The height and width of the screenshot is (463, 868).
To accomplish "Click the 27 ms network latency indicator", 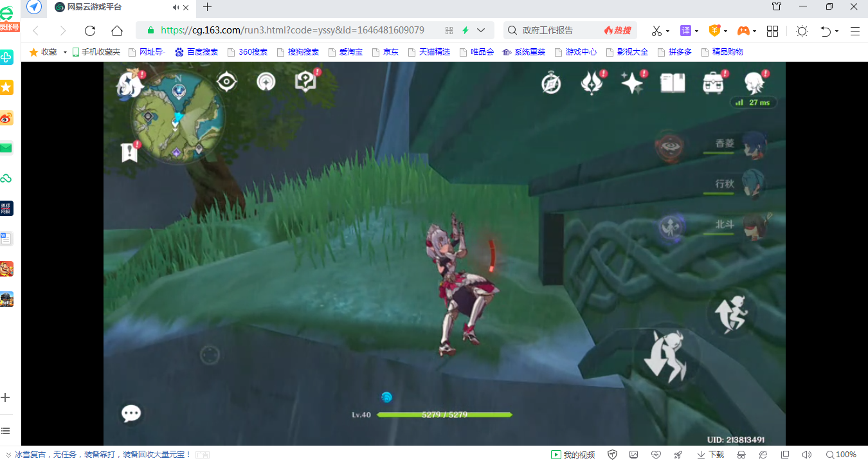I will [x=754, y=102].
